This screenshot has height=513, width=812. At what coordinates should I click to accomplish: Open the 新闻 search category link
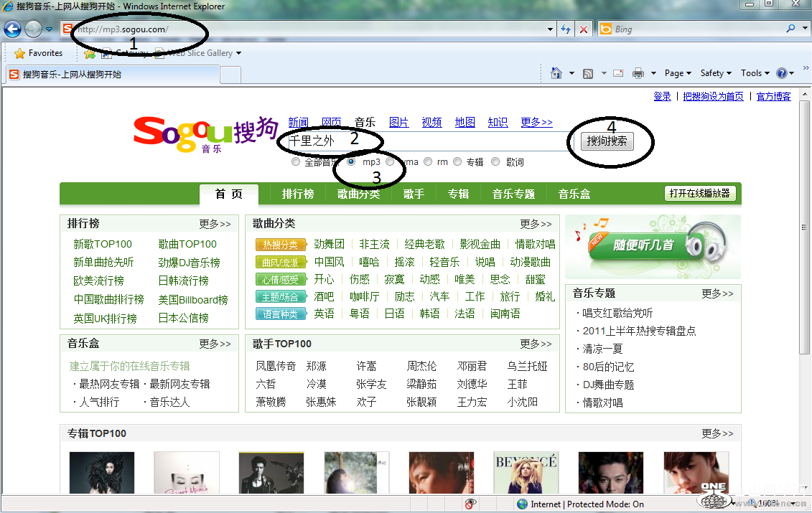click(x=298, y=122)
